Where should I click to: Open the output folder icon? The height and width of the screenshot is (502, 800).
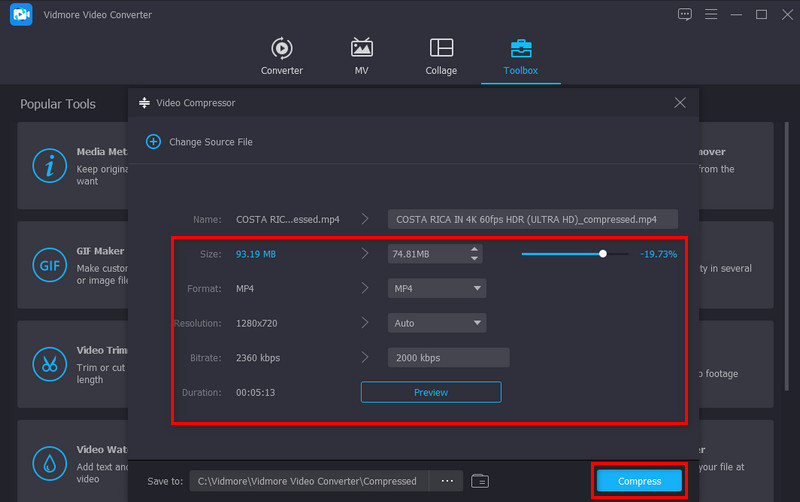tap(480, 481)
